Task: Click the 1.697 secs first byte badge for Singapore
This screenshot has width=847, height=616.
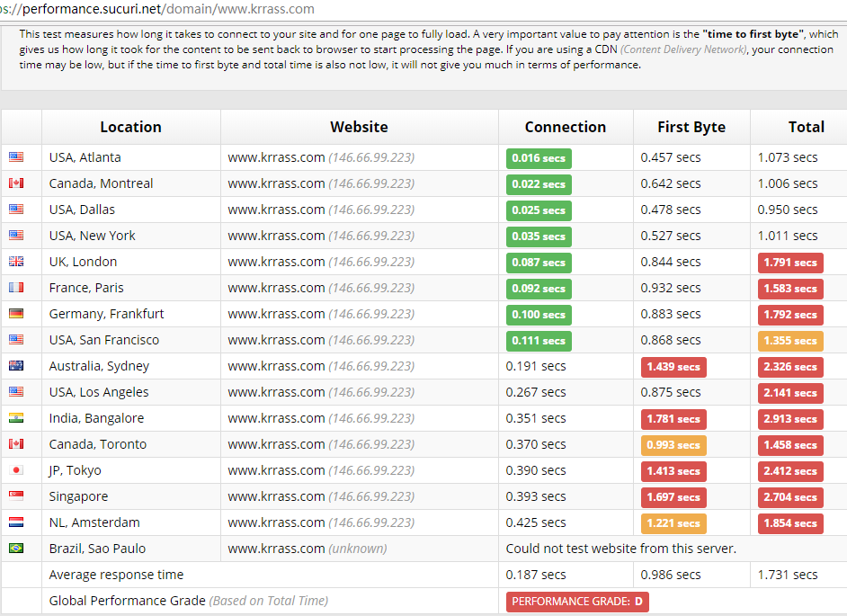Action: coord(673,497)
